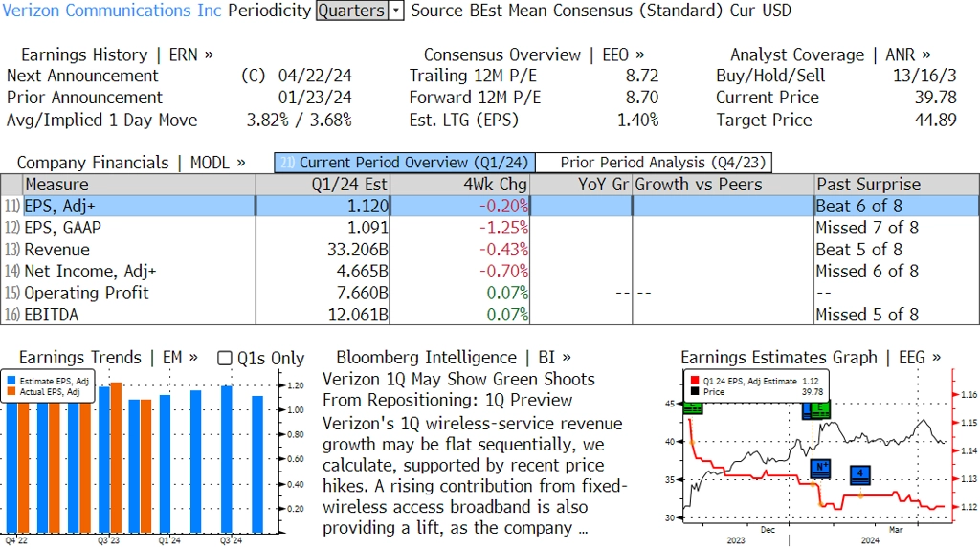Click the Measure column header
The height and width of the screenshot is (549, 980).
coord(139,185)
